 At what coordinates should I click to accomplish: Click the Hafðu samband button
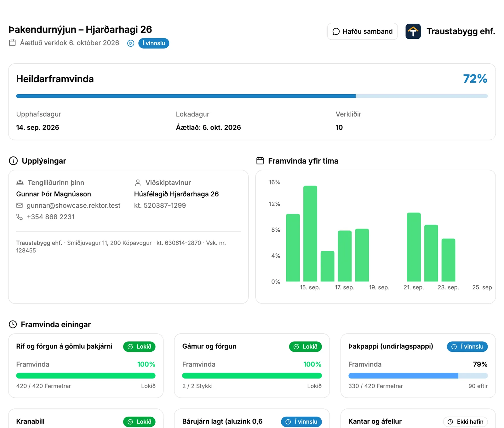(362, 32)
